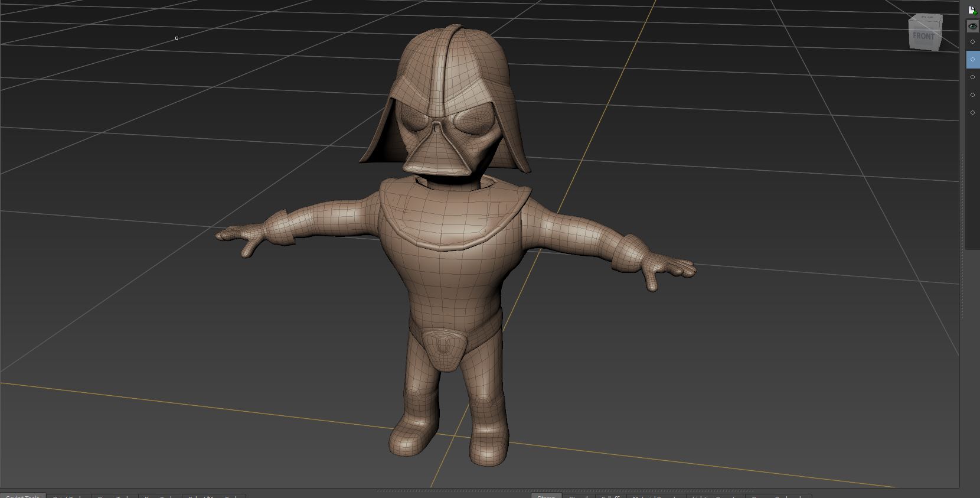This screenshot has height=498, width=980.
Task: Switch to the Select/Move Tools tab
Action: pyautogui.click(x=213, y=496)
